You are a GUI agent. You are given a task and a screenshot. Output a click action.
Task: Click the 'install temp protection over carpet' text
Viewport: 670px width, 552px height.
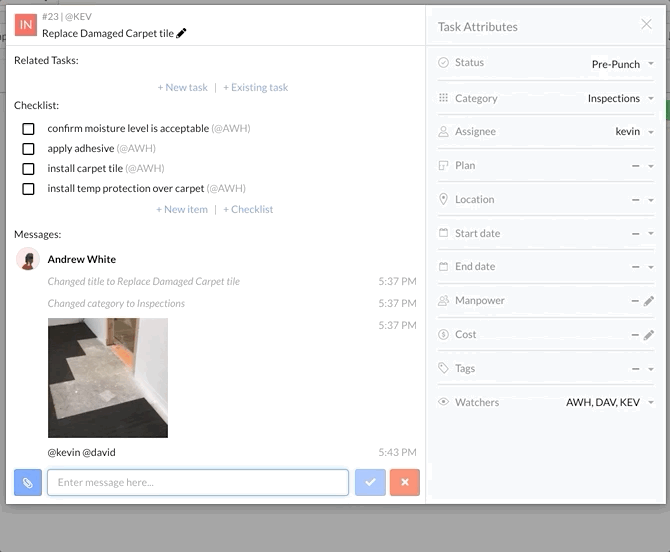click(x=126, y=188)
